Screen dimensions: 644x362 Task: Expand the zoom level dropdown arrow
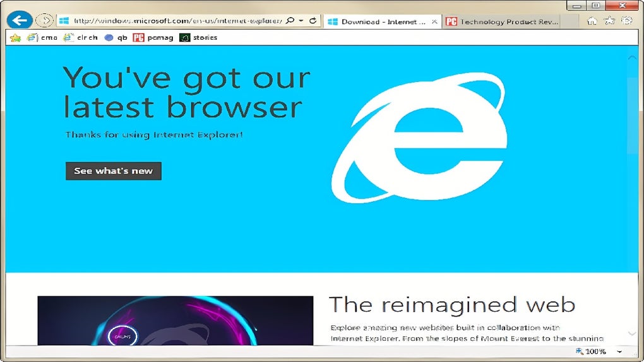619,352
